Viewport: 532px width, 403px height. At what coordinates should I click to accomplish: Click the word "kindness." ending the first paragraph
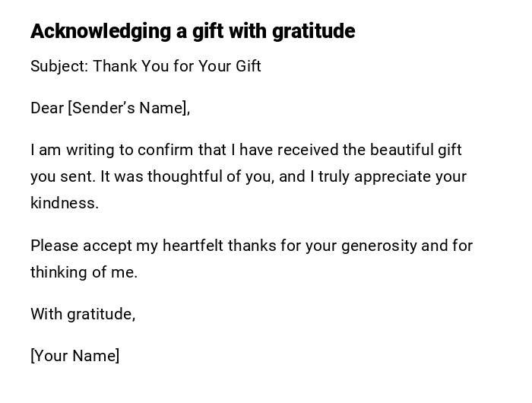65,203
